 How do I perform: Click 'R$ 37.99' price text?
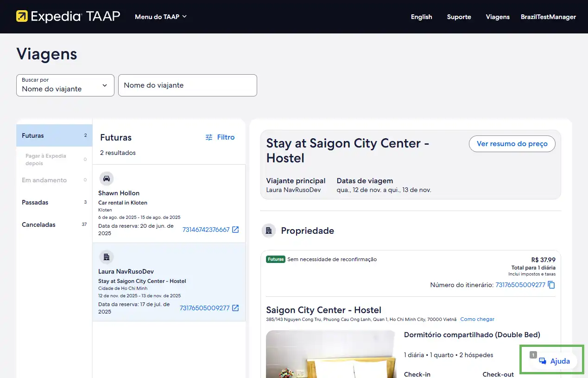click(543, 260)
